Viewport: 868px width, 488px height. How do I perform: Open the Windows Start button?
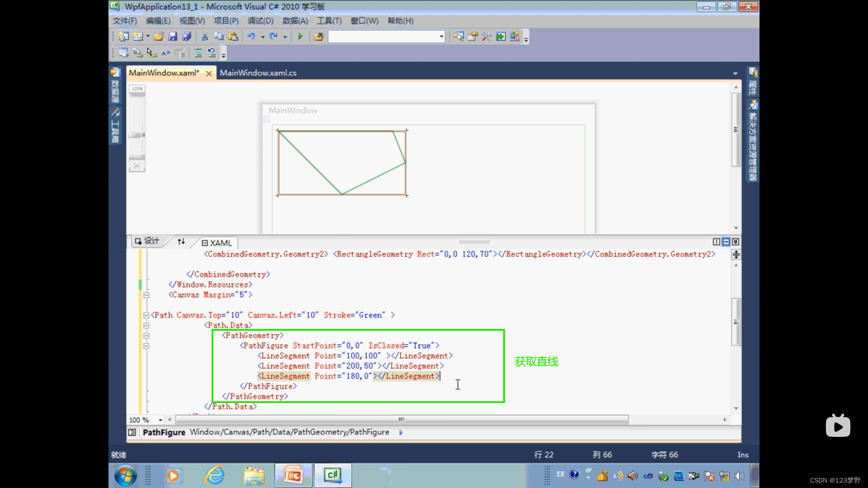pos(125,475)
